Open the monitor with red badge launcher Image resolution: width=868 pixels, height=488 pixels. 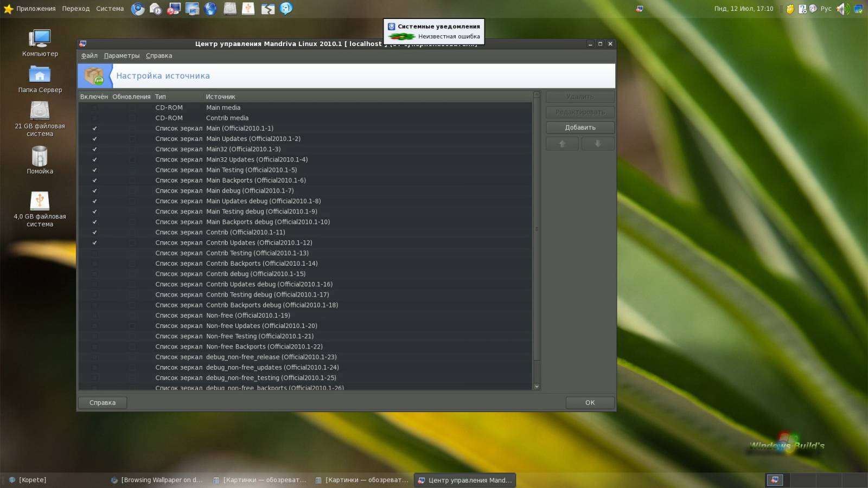(x=174, y=9)
